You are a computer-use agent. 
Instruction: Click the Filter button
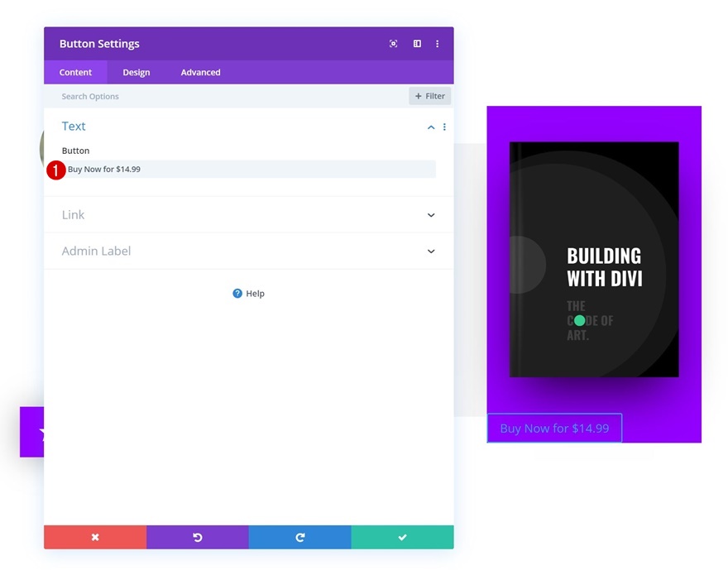click(430, 96)
